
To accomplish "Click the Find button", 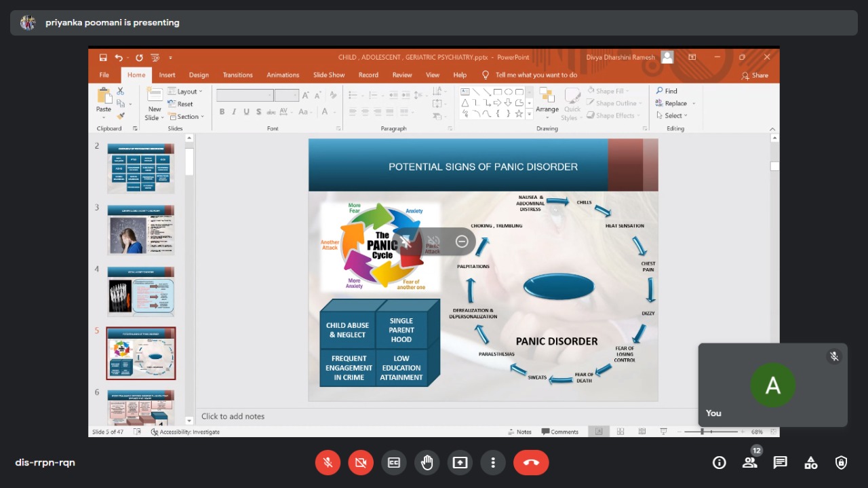I will [667, 91].
